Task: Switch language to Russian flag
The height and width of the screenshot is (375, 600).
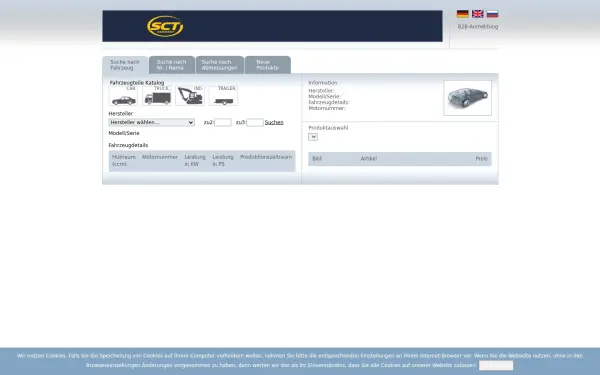Action: click(x=492, y=14)
